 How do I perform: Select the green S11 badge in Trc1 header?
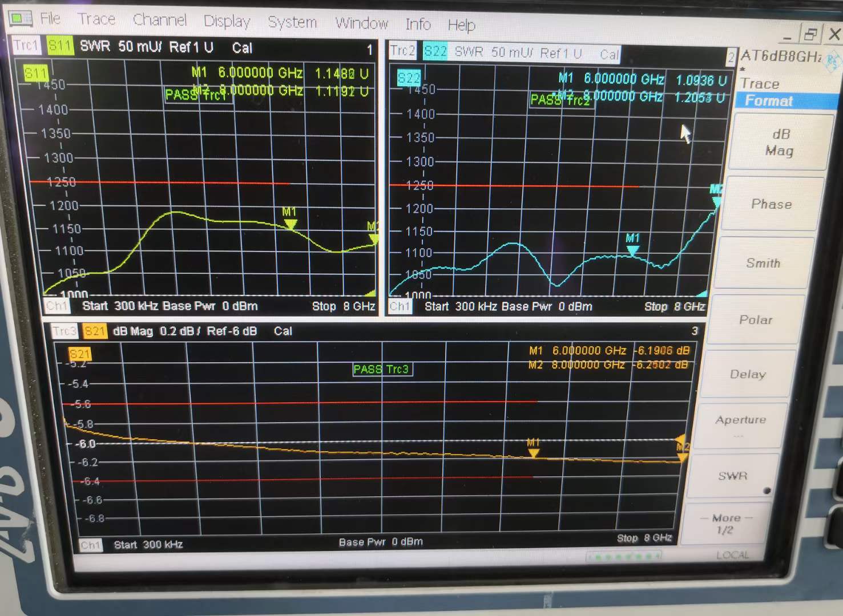[60, 46]
